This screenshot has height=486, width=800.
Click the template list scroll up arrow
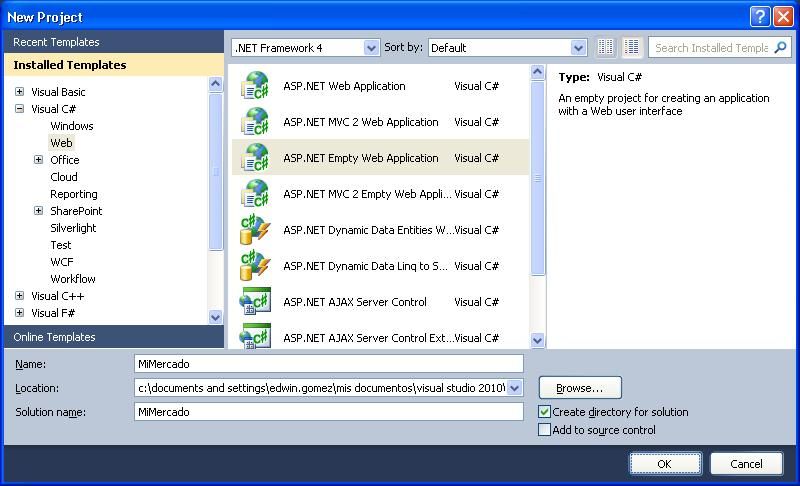pyautogui.click(x=537, y=72)
